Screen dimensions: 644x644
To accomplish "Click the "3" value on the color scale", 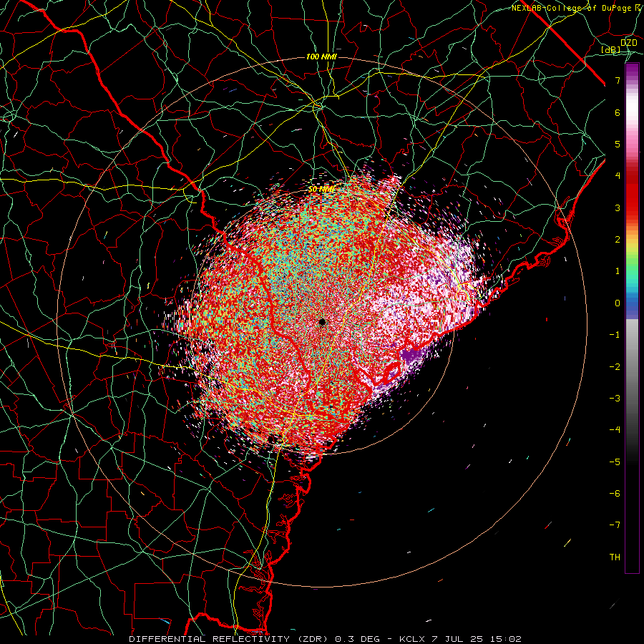I will point(618,208).
